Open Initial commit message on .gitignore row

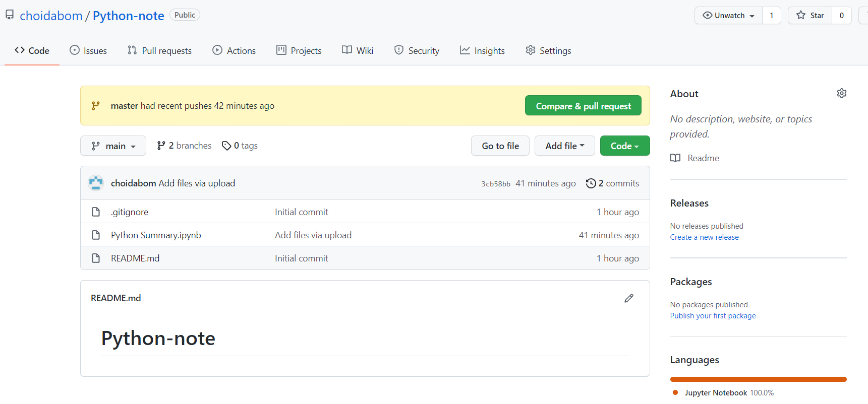[302, 212]
